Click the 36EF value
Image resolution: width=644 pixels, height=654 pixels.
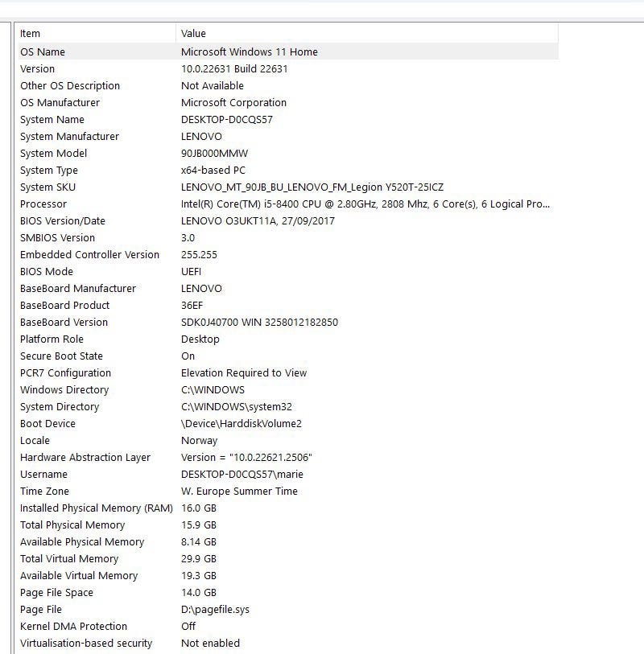[192, 306]
